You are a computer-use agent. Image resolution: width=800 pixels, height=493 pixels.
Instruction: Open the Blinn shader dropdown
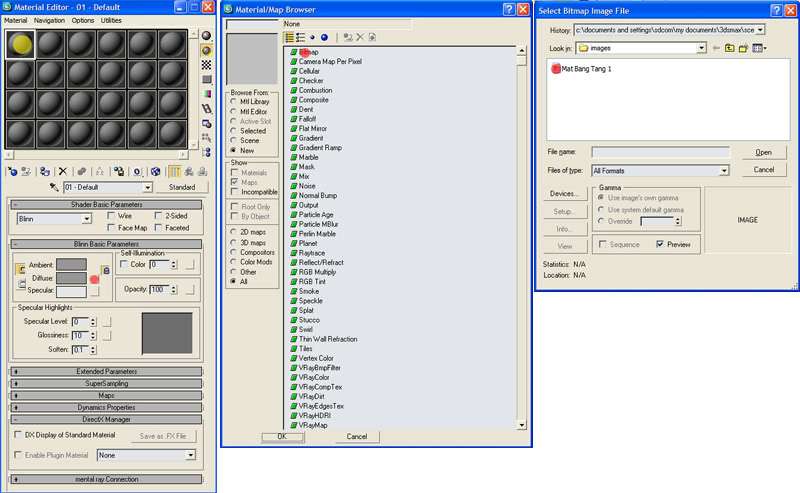click(87, 219)
